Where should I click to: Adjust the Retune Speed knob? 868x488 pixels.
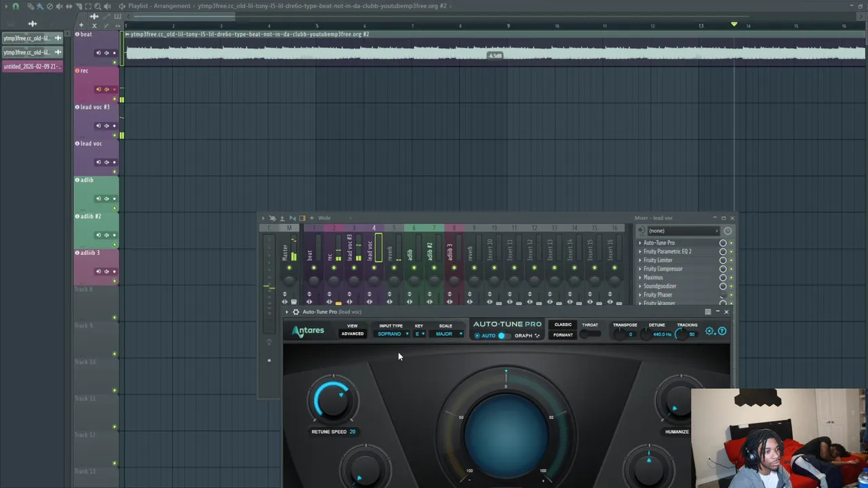[x=332, y=400]
